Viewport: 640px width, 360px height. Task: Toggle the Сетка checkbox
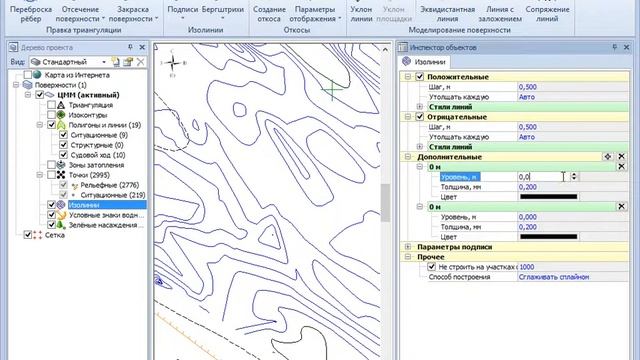(28, 235)
